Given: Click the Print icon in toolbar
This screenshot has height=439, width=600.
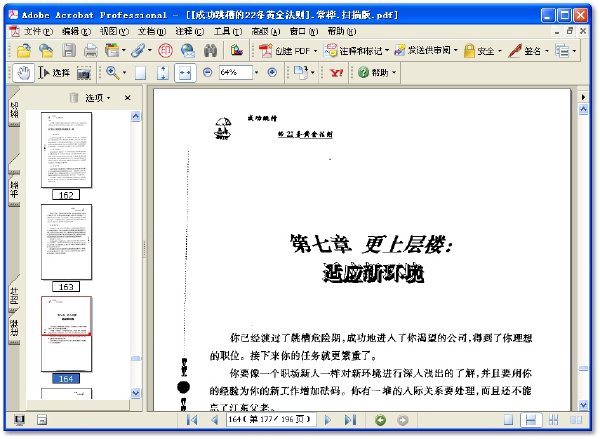Looking at the screenshot, I should click(91, 51).
